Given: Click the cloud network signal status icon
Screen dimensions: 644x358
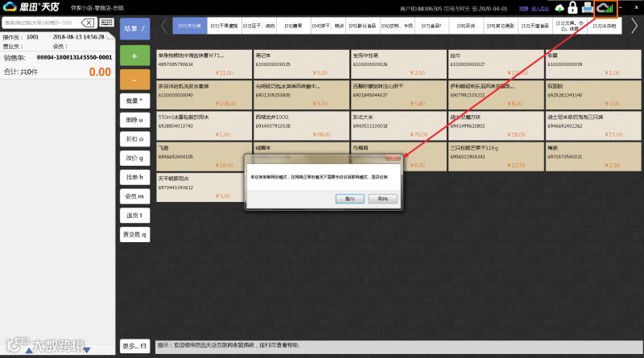Looking at the screenshot, I should (605, 8).
